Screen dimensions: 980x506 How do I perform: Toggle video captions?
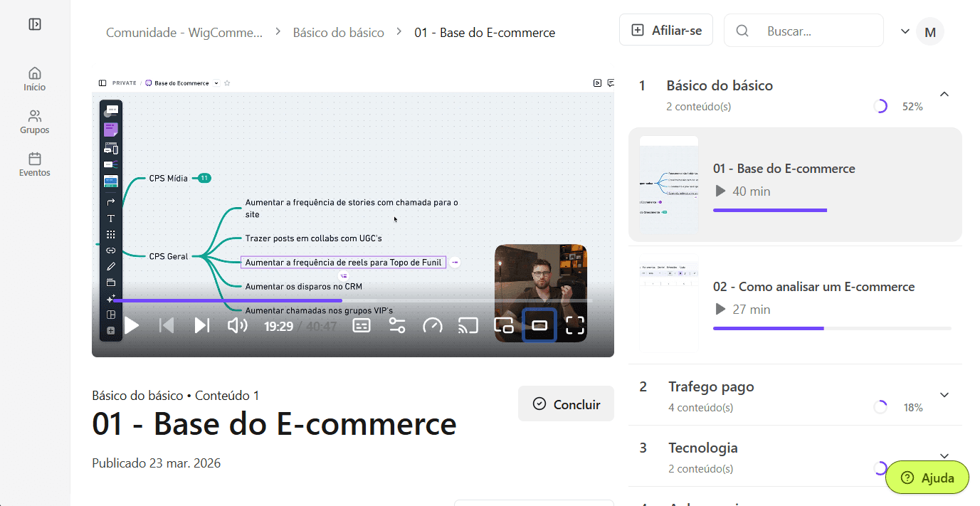click(x=362, y=326)
